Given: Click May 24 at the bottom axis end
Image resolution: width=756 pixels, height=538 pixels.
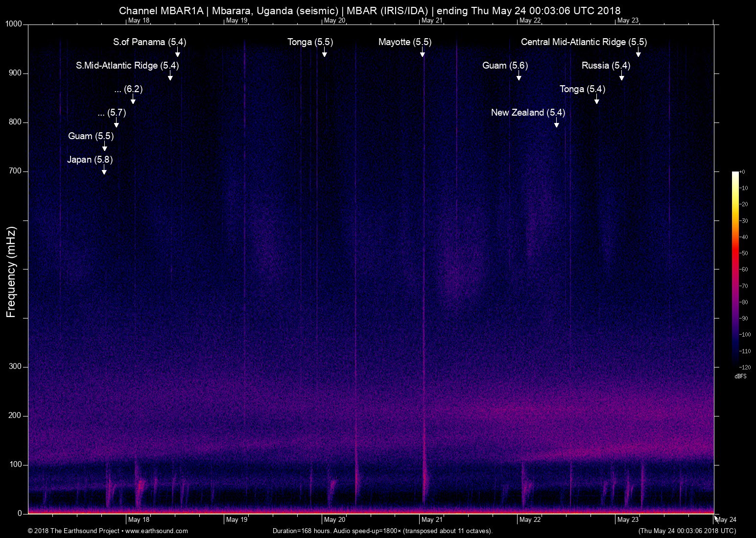Looking at the screenshot, I should pyautogui.click(x=726, y=520).
